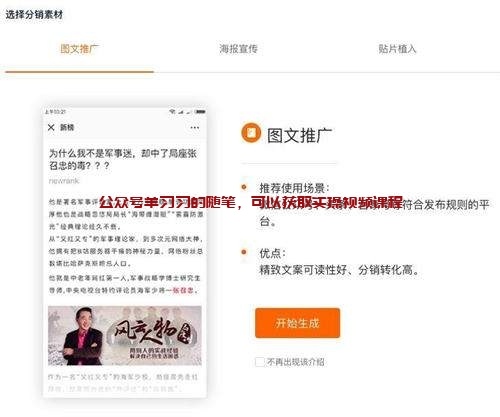Switch to the 图文推广 tab
Viewport: 500px width, 417px height.
79,49
